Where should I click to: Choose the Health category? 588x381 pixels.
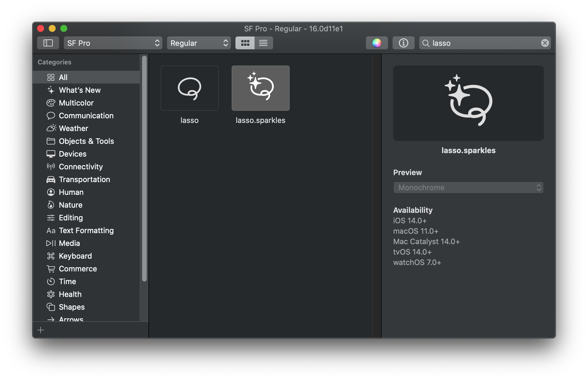click(x=70, y=294)
